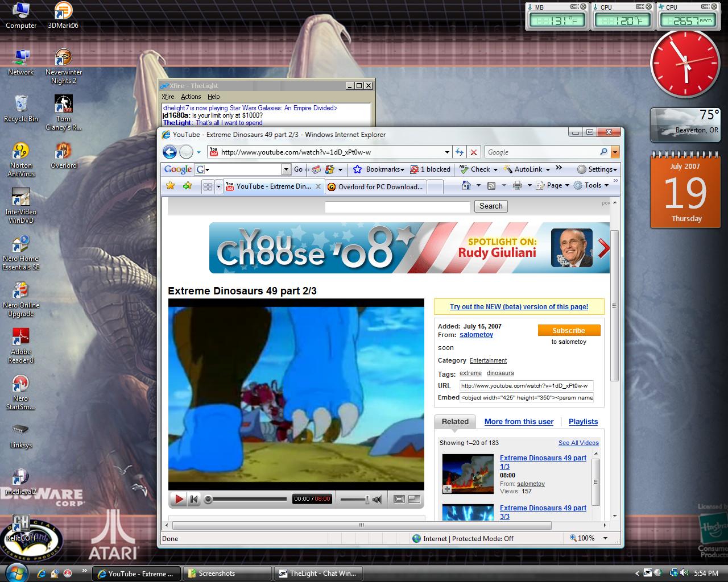The height and width of the screenshot is (582, 728).
Task: Click the 'dinosaurs' tag
Action: coord(500,373)
